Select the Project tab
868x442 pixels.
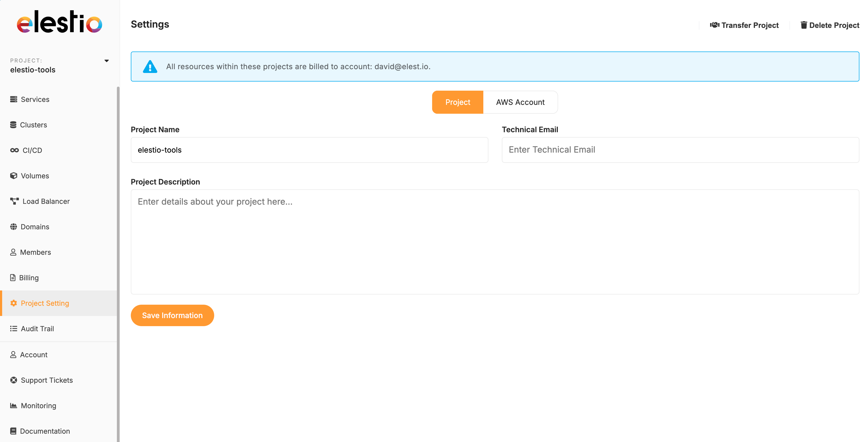[x=457, y=102]
